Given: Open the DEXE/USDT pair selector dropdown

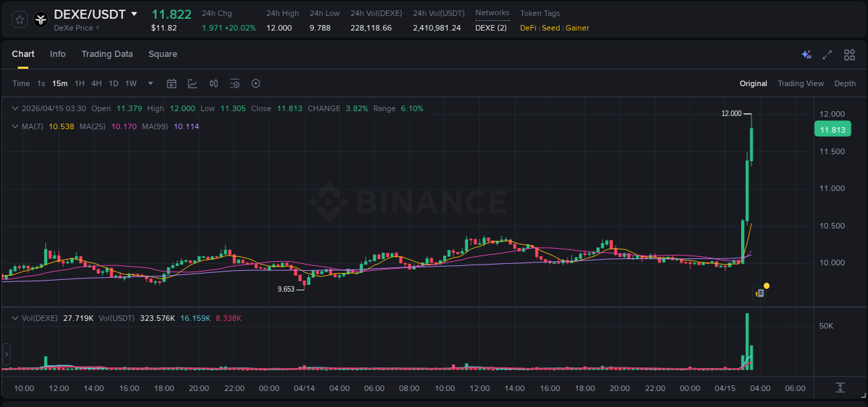Looking at the screenshot, I should (133, 14).
